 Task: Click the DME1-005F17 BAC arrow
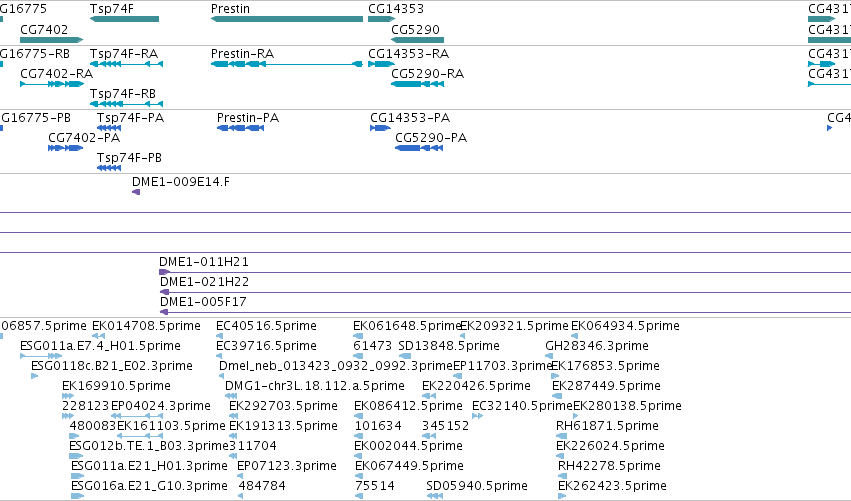[x=164, y=312]
